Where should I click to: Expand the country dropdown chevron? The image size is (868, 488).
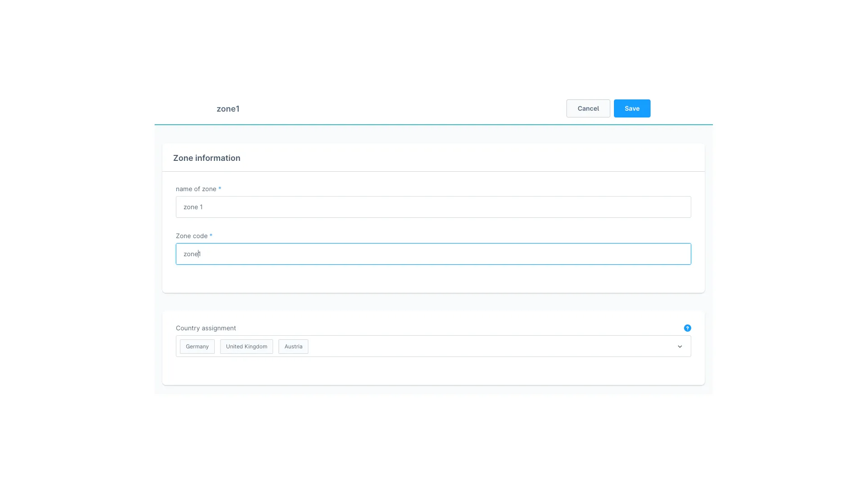click(x=679, y=347)
